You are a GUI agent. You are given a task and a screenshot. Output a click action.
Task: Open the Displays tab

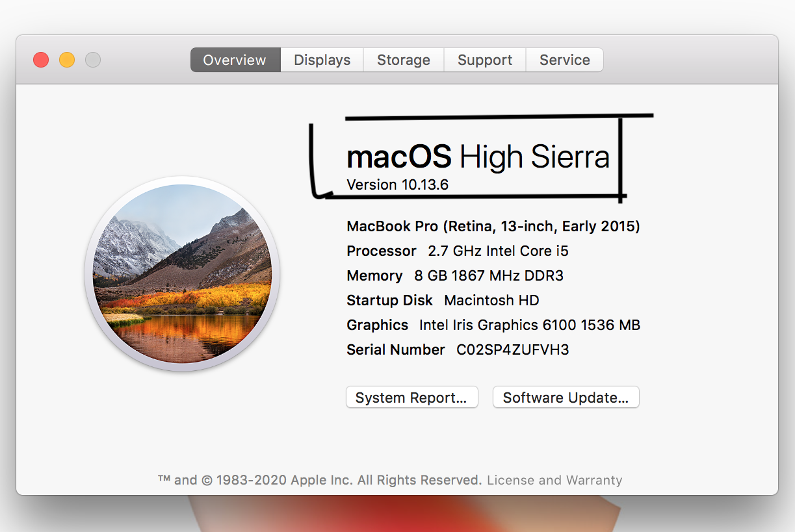coord(322,60)
